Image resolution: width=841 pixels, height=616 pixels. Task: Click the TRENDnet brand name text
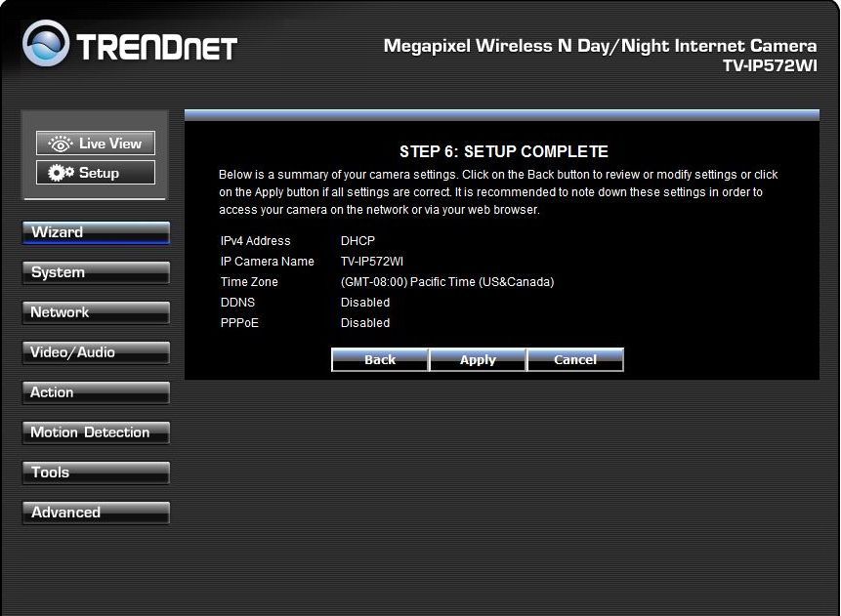click(x=156, y=48)
